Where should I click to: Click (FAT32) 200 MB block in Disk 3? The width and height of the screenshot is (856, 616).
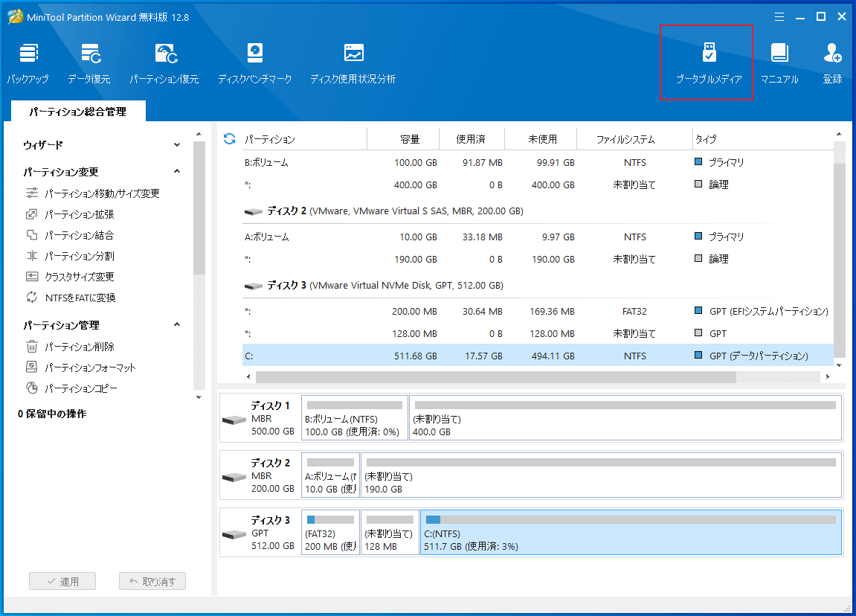[x=331, y=533]
